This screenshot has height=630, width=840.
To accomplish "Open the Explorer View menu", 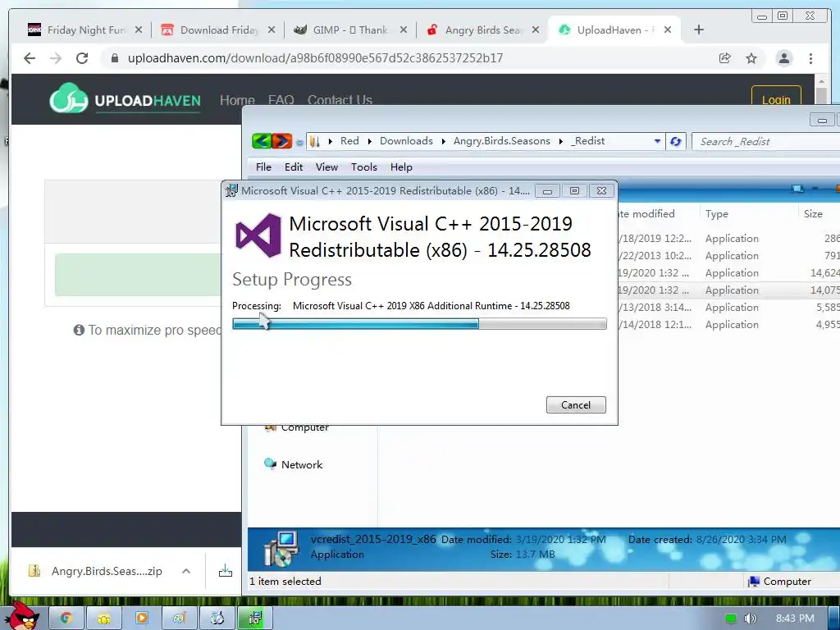I will pos(326,167).
